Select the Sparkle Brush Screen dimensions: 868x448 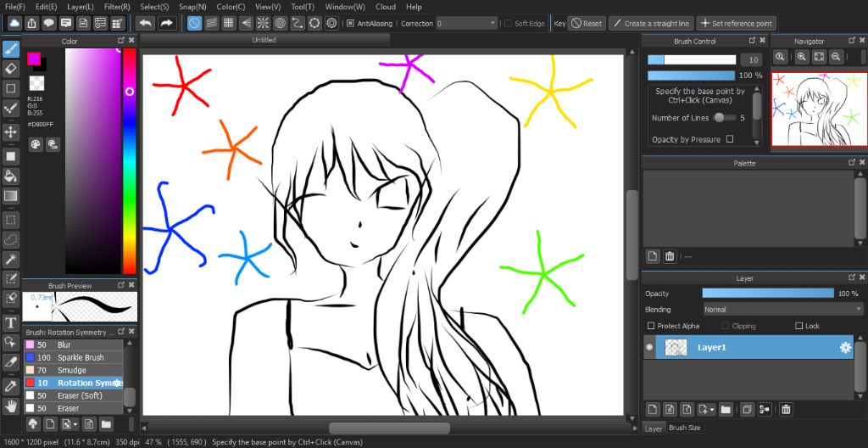tap(74, 357)
